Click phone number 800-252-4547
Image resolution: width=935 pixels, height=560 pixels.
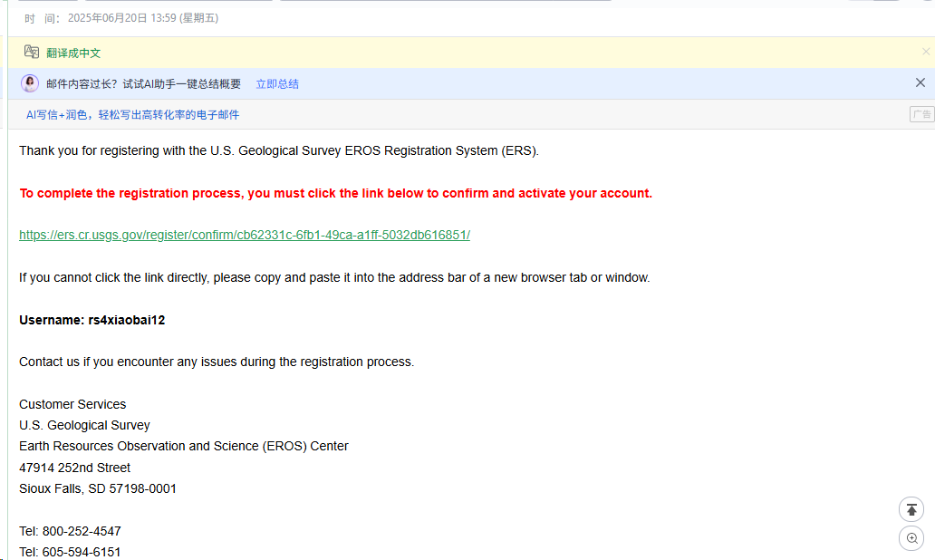pyautogui.click(x=82, y=531)
